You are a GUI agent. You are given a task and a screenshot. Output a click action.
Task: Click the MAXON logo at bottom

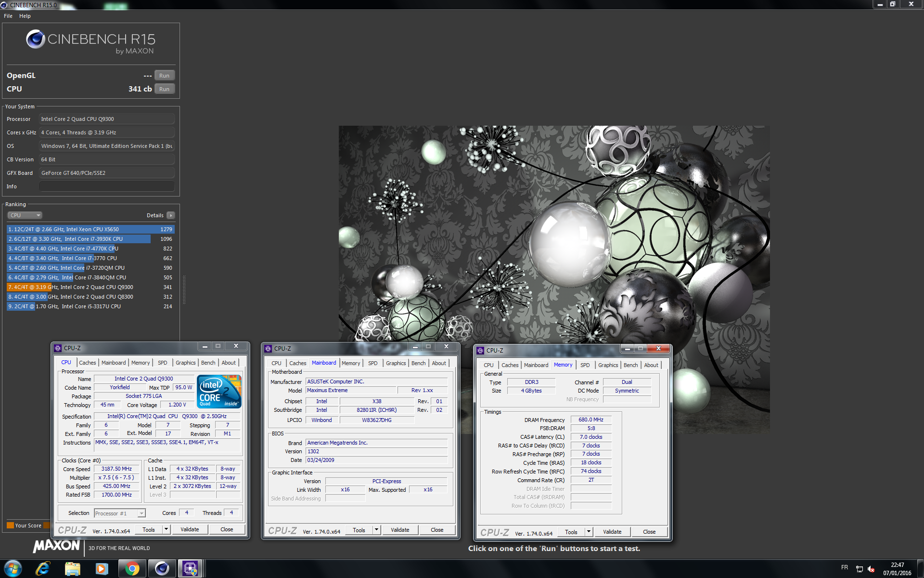(56, 546)
